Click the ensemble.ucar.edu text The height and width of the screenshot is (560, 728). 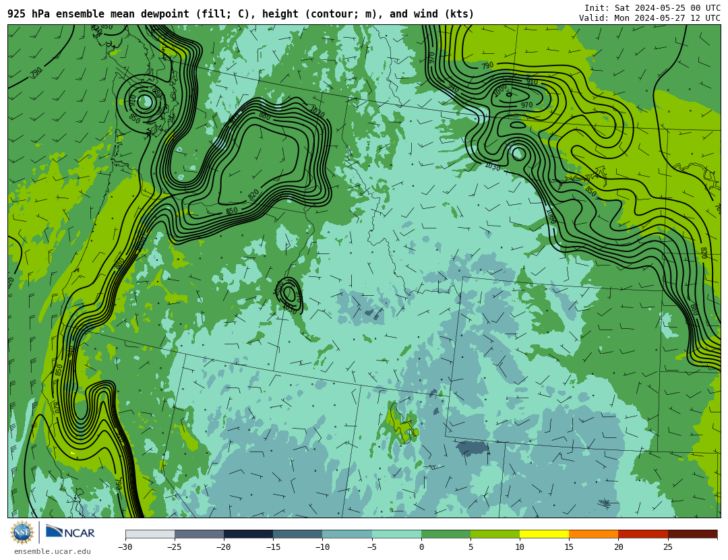tap(53, 552)
